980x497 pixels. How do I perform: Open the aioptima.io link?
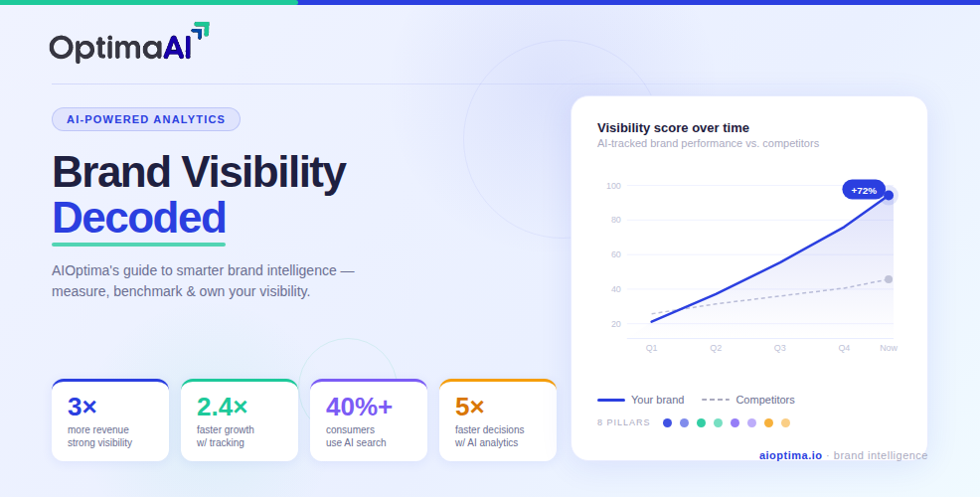pyautogui.click(x=790, y=455)
